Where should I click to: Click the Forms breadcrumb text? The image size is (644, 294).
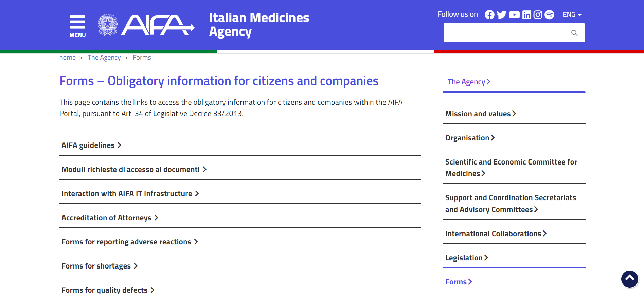142,58
